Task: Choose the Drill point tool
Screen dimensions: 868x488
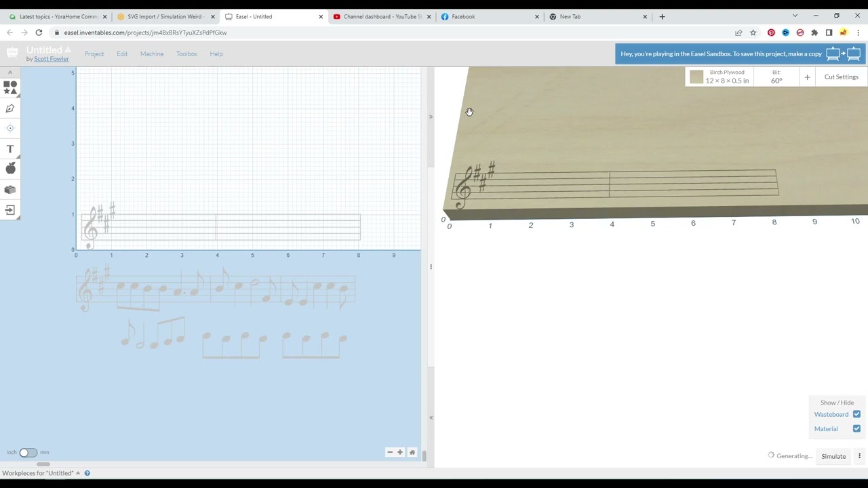Action: point(10,128)
